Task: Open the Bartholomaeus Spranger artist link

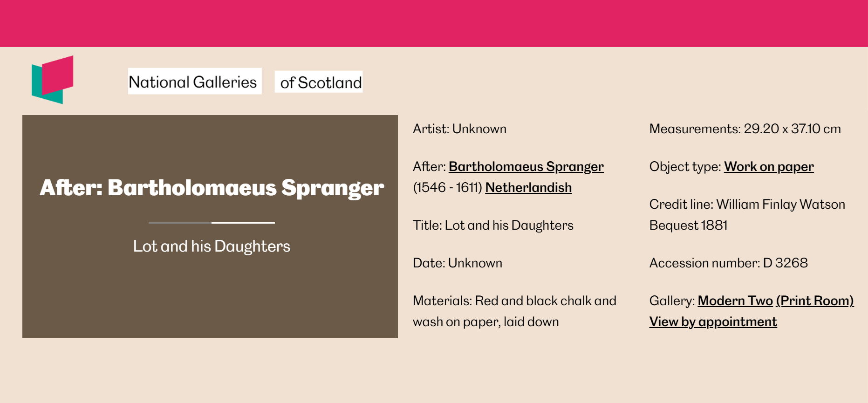Action: click(526, 167)
